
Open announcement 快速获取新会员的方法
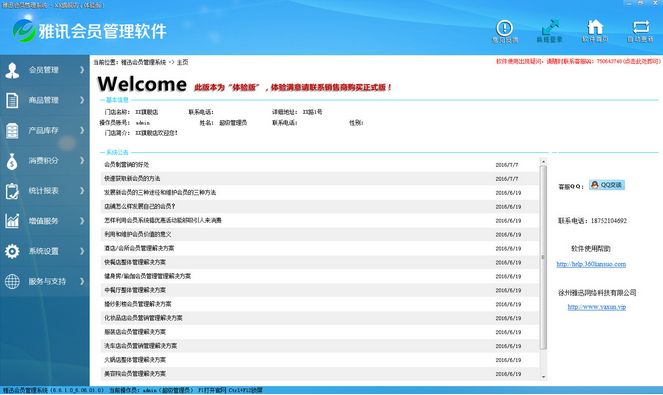[x=319, y=178]
